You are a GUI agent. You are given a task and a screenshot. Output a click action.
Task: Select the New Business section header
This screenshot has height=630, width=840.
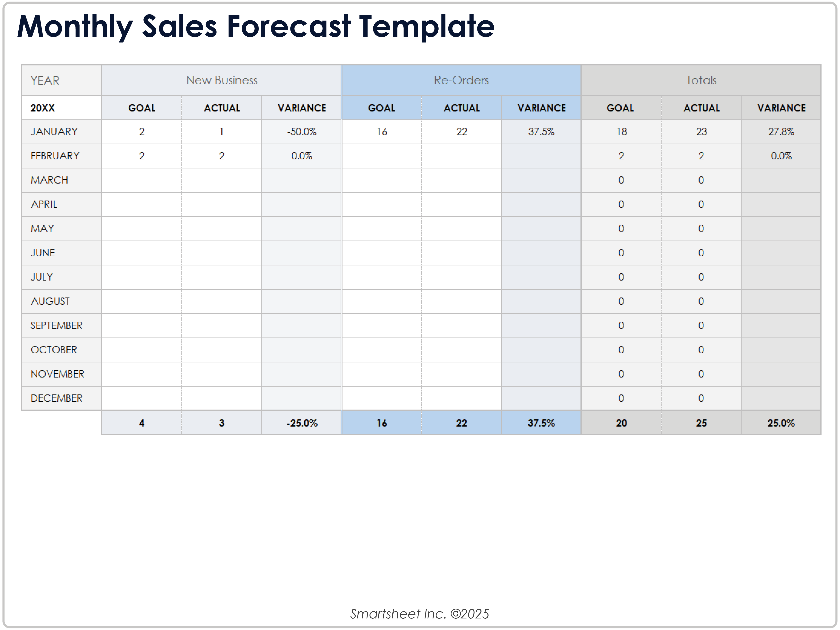coord(221,80)
